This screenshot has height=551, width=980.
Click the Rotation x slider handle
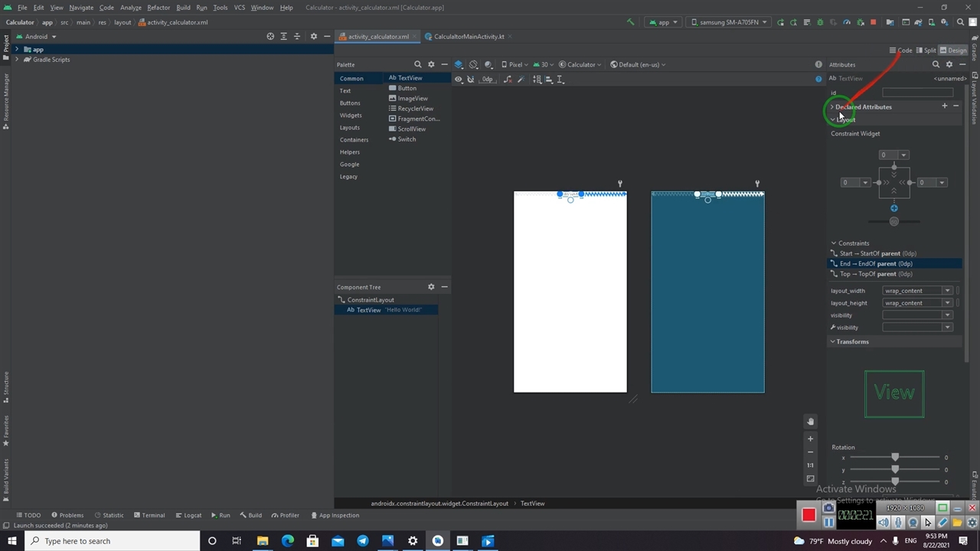(895, 458)
